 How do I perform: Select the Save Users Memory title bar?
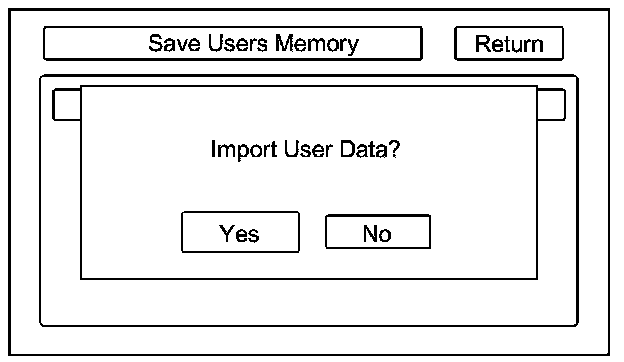coord(233,43)
